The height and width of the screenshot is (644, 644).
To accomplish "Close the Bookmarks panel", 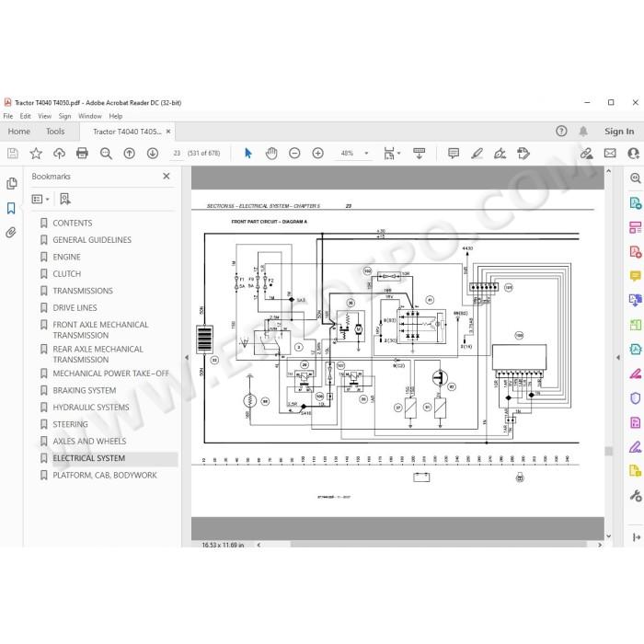I will click(x=167, y=177).
